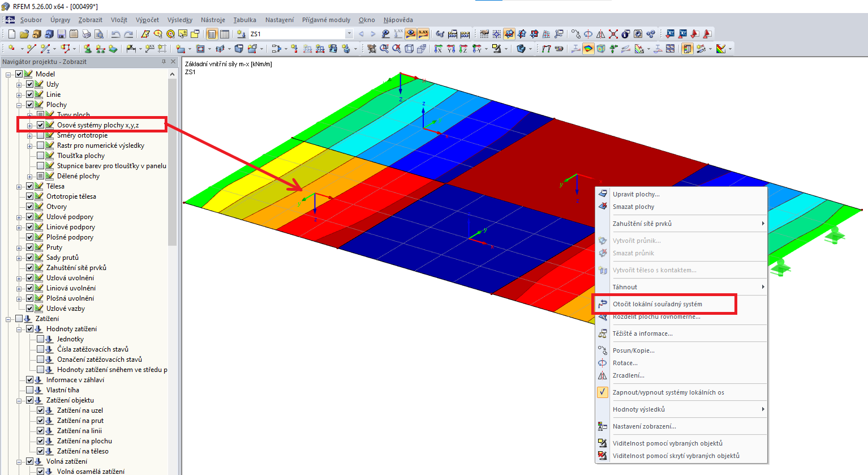Click the dimension line tool icon
Screen dimensions: 868x475
131,49
